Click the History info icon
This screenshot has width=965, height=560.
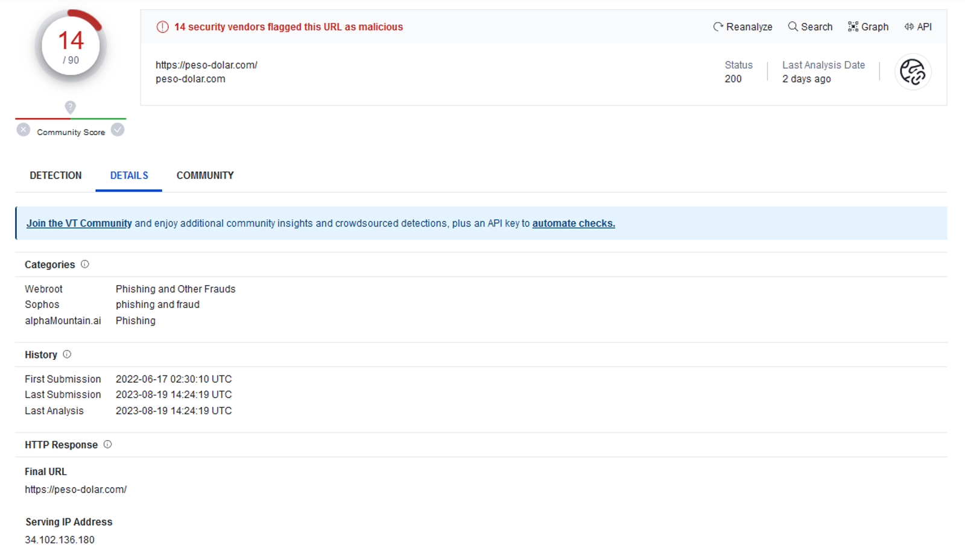tap(67, 354)
